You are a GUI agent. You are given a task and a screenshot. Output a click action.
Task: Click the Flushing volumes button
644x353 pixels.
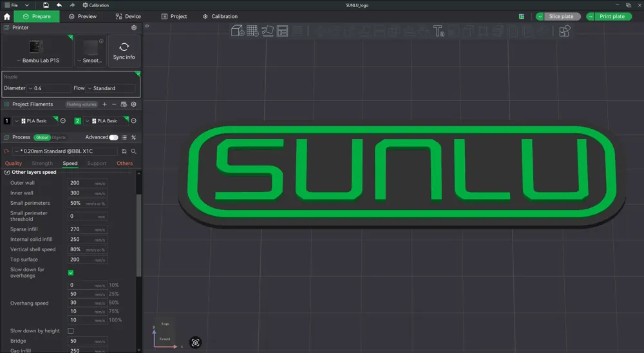pyautogui.click(x=81, y=104)
